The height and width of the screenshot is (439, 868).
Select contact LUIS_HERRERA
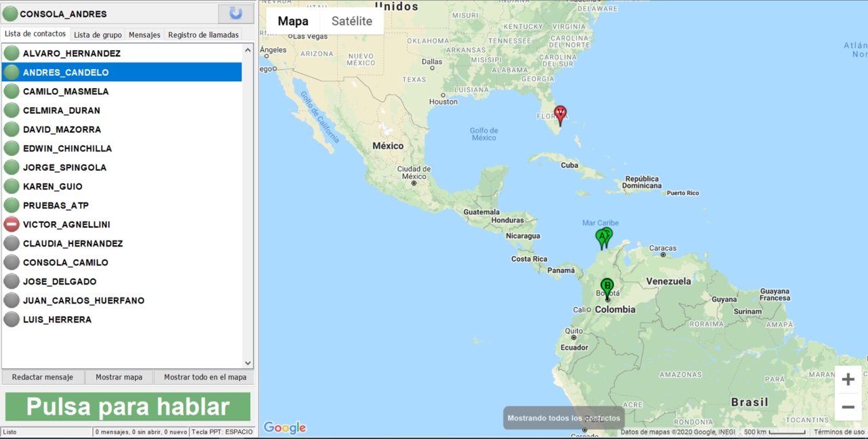click(x=122, y=319)
